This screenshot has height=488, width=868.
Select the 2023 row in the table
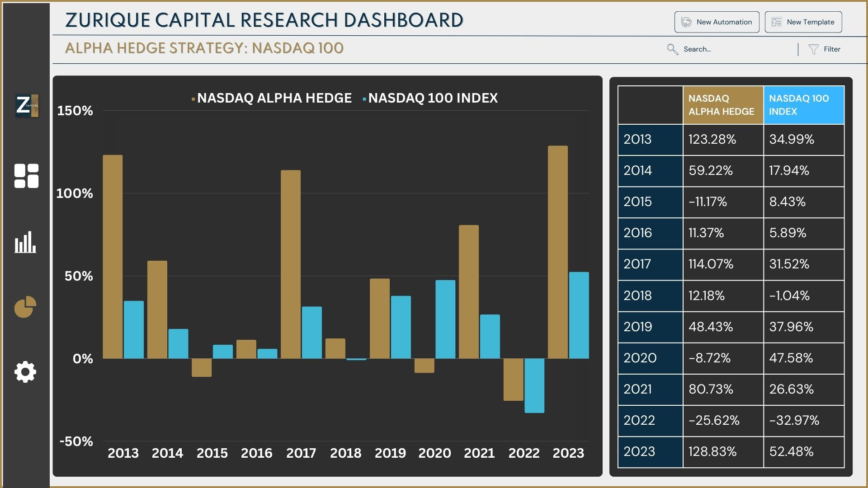(650, 451)
